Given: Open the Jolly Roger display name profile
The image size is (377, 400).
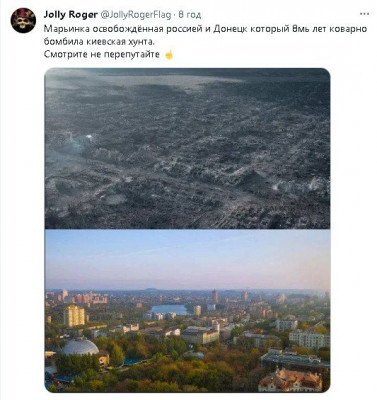Looking at the screenshot, I should point(71,14).
